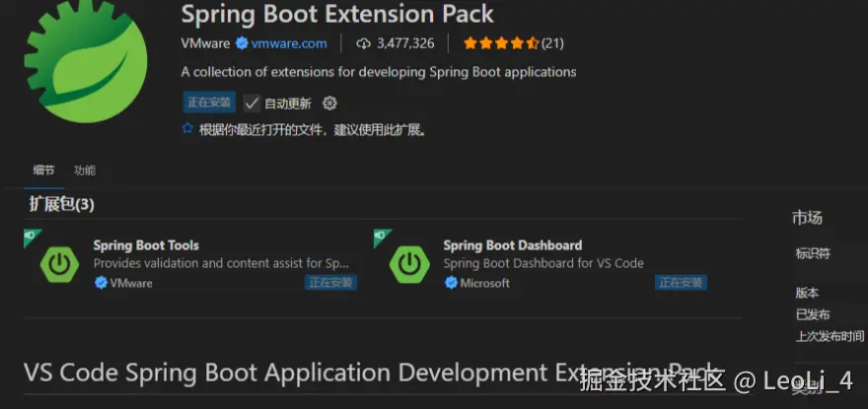The height and width of the screenshot is (409, 868).
Task: Click the verified badge next to VMware in Tools card
Action: (x=101, y=283)
